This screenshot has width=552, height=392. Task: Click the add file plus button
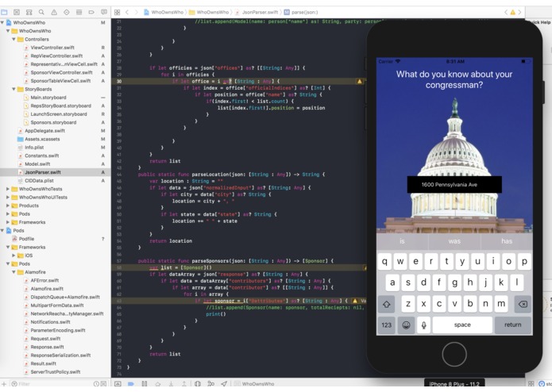(4, 384)
